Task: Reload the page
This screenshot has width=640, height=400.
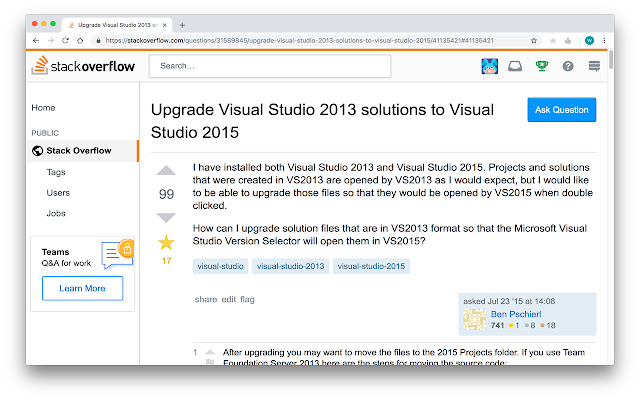Action: click(x=65, y=40)
